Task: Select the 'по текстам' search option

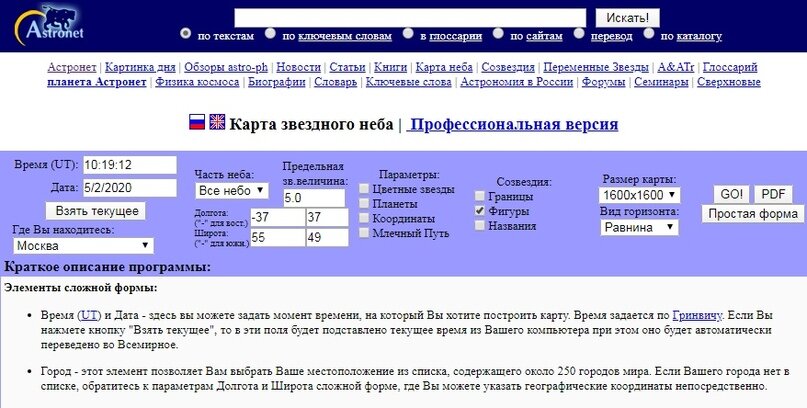Action: [186, 33]
